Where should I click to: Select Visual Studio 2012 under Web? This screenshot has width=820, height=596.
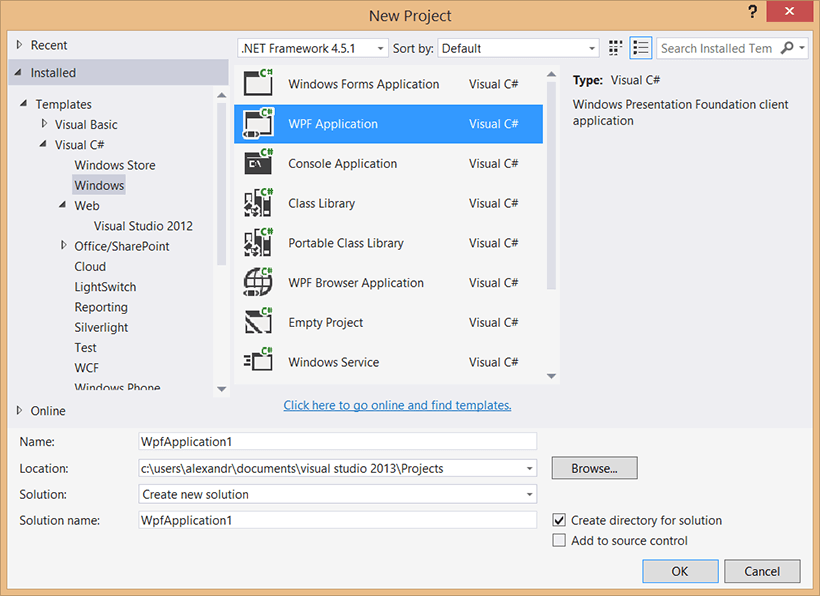point(143,226)
